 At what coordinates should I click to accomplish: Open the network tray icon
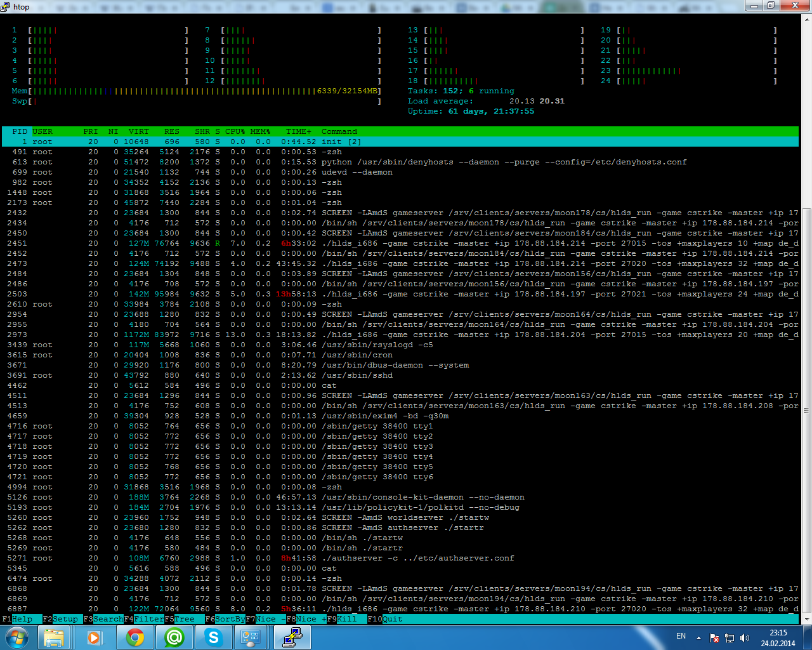pyautogui.click(x=730, y=638)
